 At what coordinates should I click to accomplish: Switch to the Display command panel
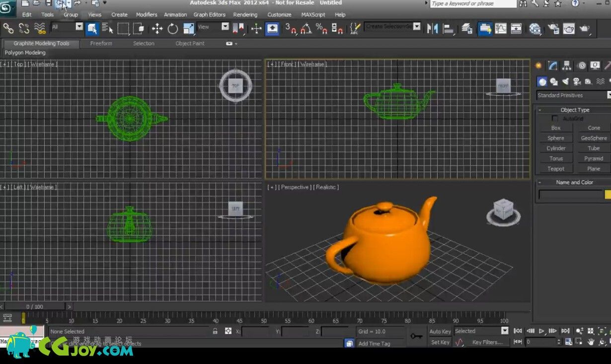click(x=596, y=66)
